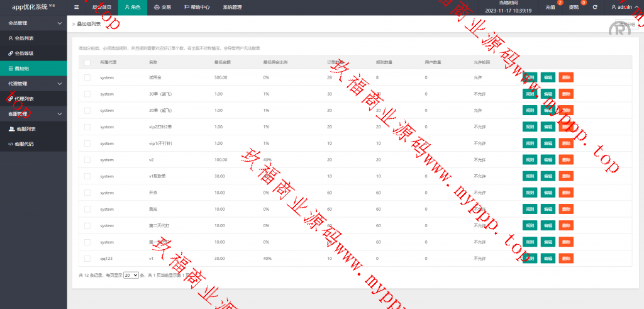Open 充值 recharge notifications
Screen dimensions: 644x309
click(x=551, y=8)
